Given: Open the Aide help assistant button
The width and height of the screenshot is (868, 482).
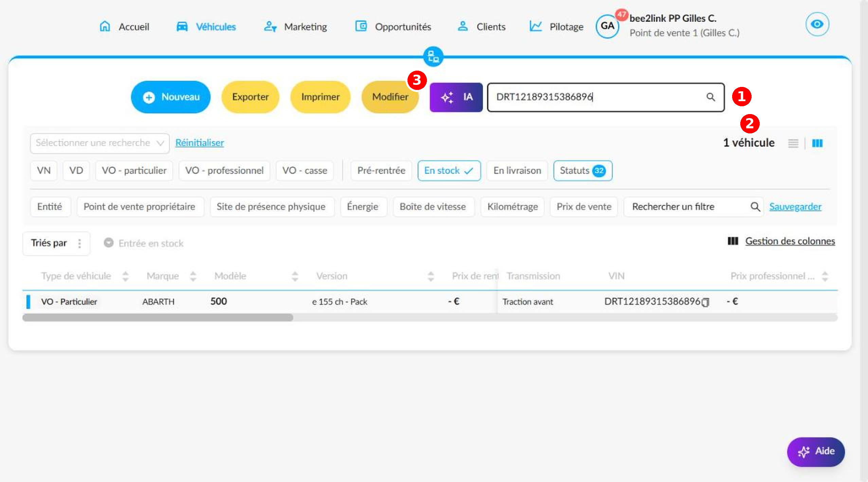Looking at the screenshot, I should (x=816, y=452).
